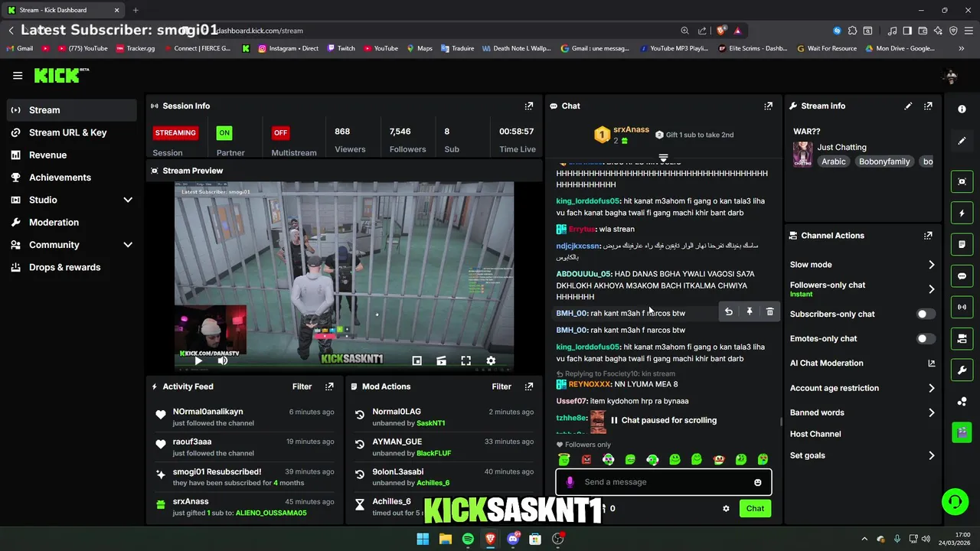Click the green clapperboard icon in right sidebar
The height and width of the screenshot is (551, 980).
coord(962,432)
